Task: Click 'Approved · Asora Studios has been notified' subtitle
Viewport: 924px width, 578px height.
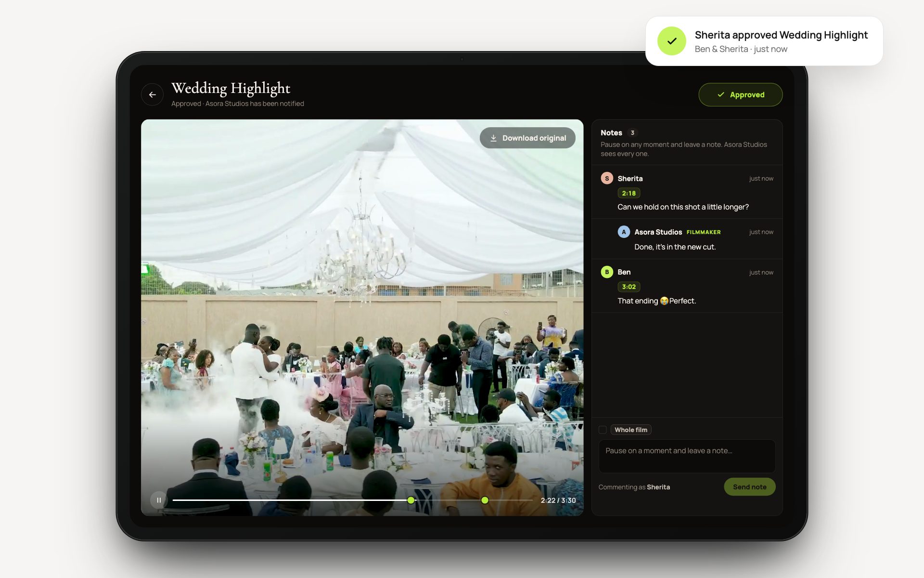Action: pos(237,104)
